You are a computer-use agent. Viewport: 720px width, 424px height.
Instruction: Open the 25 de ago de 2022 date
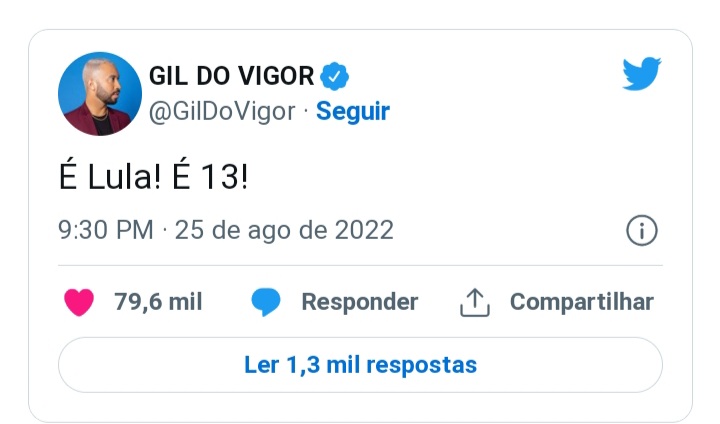[284, 230]
